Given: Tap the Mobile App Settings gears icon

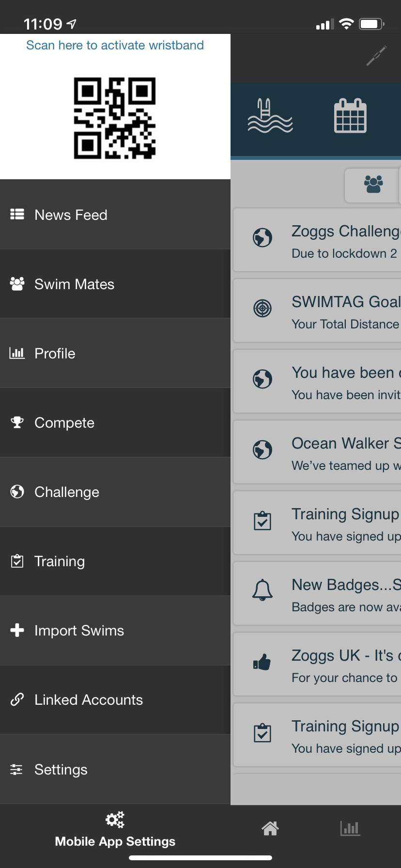Looking at the screenshot, I should coord(115,820).
